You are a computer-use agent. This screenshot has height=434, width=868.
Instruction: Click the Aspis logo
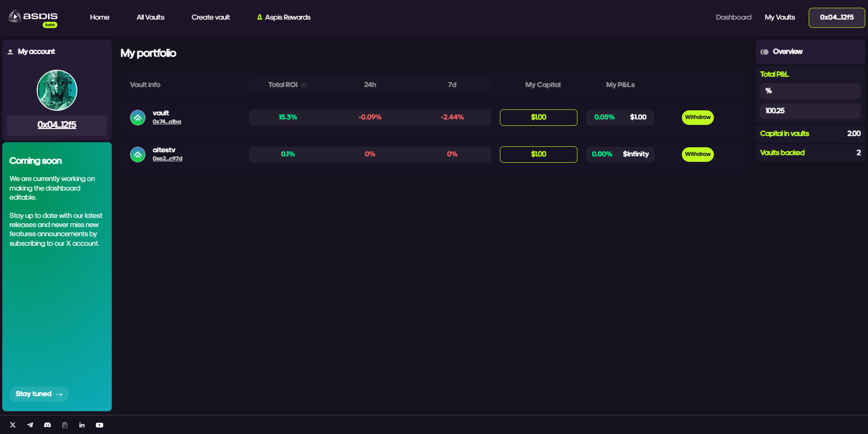click(x=33, y=18)
